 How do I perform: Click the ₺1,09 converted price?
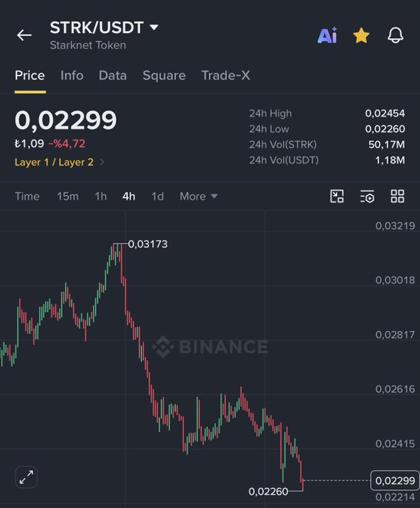(x=29, y=143)
